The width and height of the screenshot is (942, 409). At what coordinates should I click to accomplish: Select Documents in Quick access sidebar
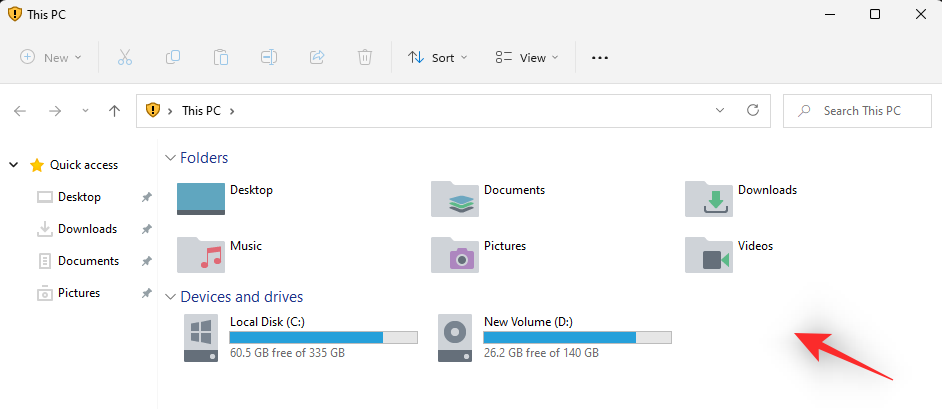point(88,261)
